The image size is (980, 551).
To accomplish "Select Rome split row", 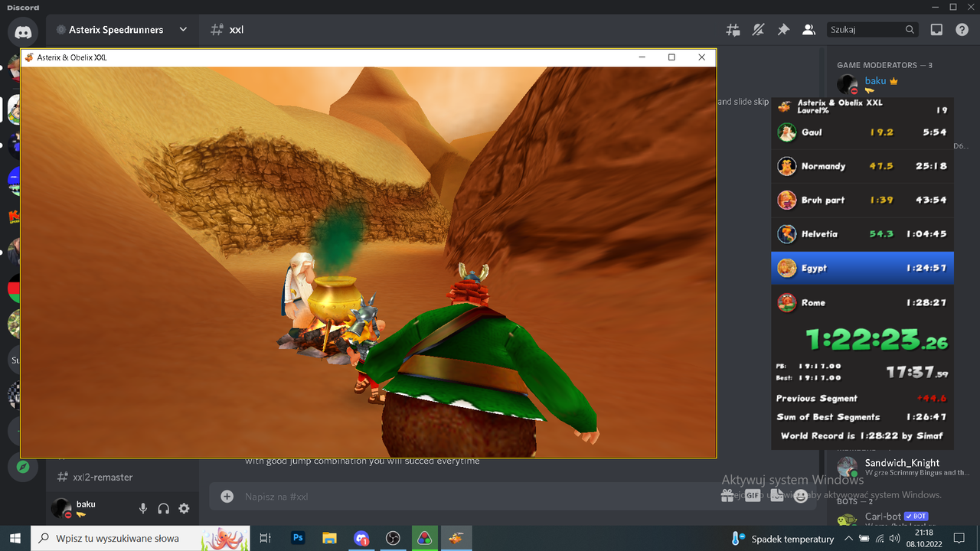I will pyautogui.click(x=863, y=302).
